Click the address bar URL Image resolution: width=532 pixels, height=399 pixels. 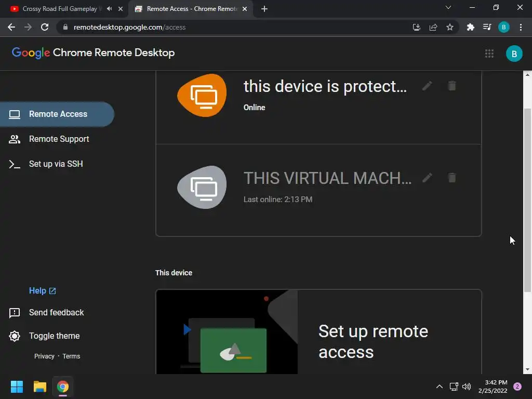[x=129, y=27]
